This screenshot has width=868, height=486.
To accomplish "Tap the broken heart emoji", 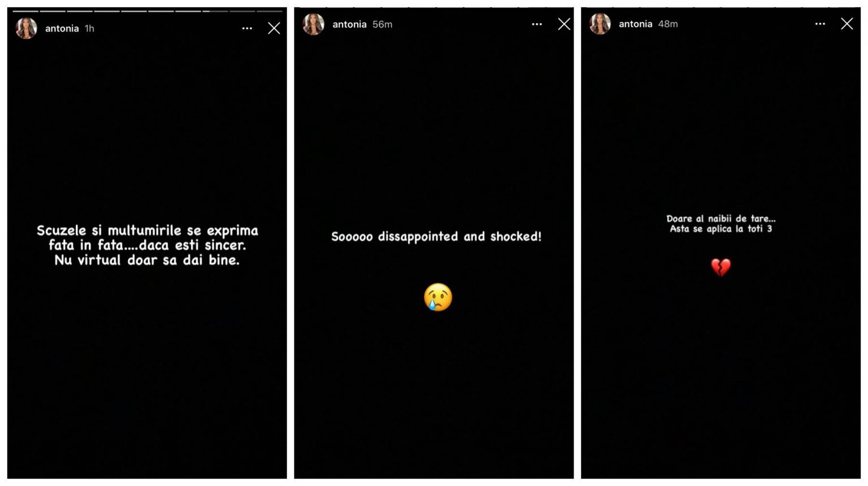I will 721,267.
